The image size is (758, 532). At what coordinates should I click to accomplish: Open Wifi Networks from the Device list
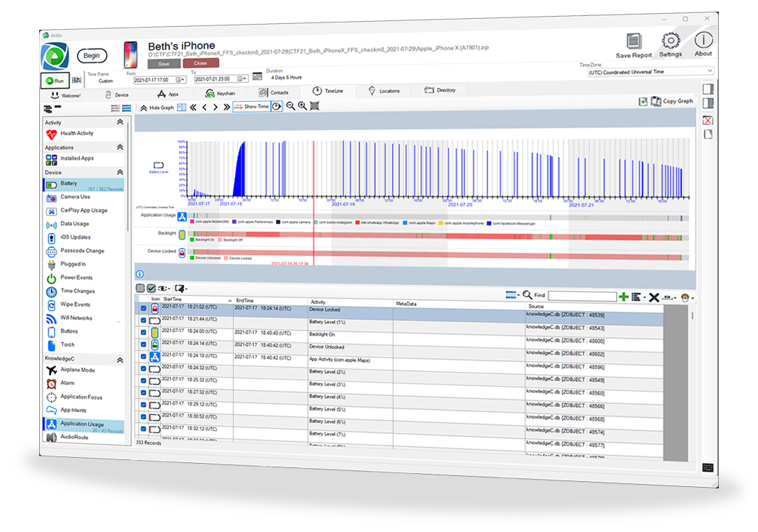tap(76, 318)
